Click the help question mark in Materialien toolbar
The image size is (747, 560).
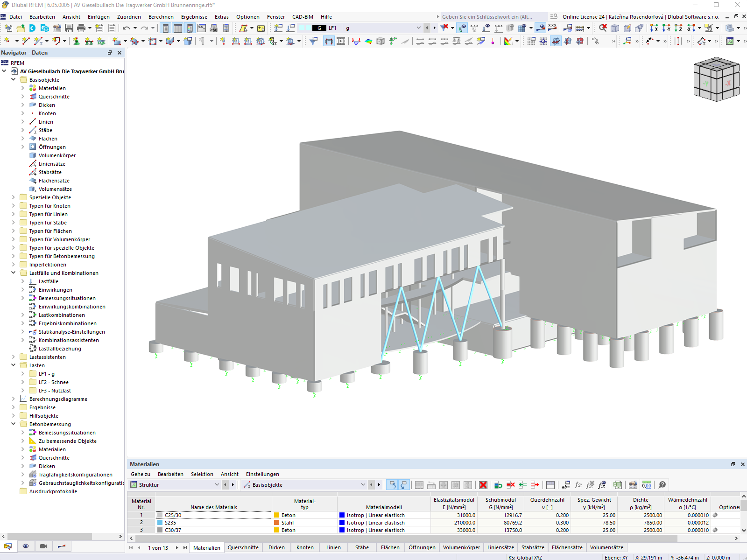coord(662,485)
